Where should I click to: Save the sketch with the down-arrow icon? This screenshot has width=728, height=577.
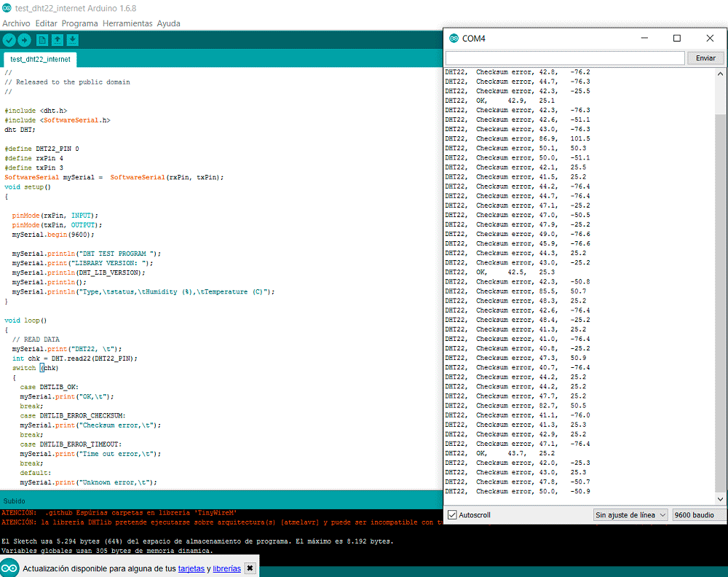tap(72, 40)
